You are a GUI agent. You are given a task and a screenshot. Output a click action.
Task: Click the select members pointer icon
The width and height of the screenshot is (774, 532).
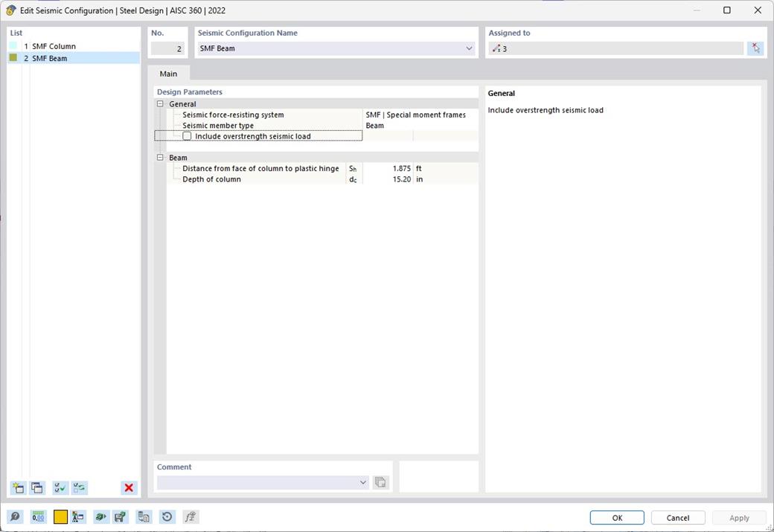(x=755, y=48)
